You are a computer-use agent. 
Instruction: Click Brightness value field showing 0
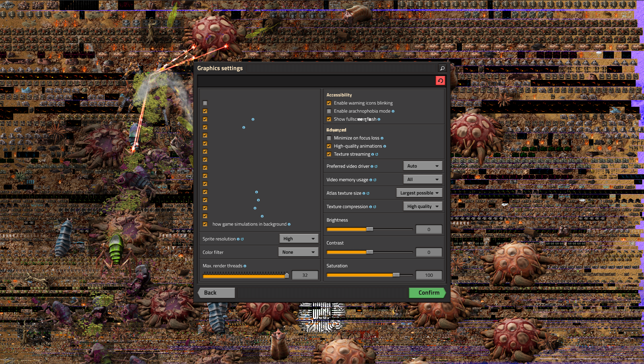[x=429, y=229]
